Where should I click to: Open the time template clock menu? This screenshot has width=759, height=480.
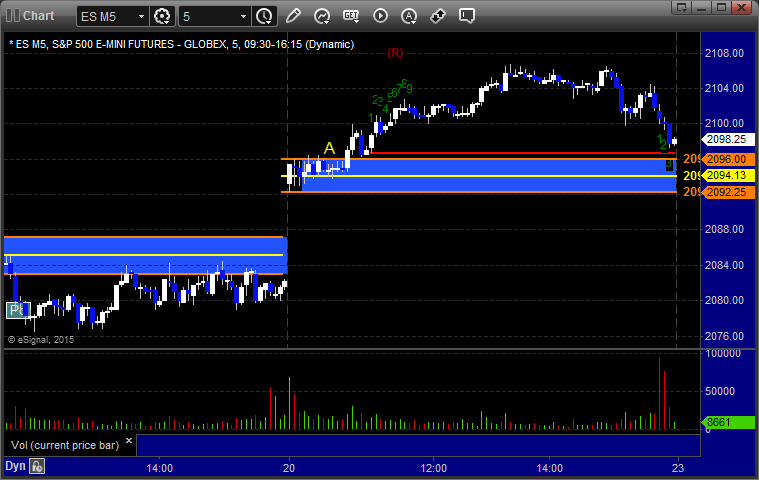[x=264, y=16]
